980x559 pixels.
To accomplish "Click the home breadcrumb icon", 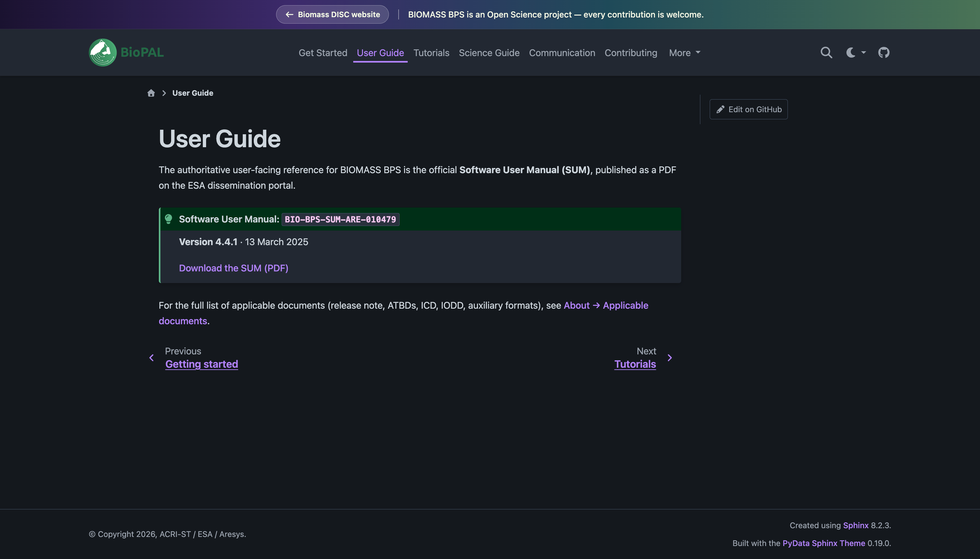I will [151, 93].
